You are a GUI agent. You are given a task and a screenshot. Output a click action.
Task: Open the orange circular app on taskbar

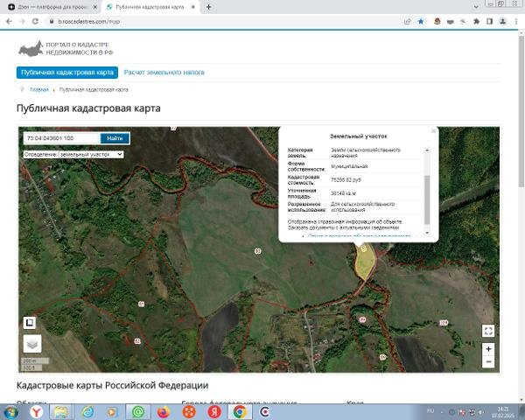(189, 411)
